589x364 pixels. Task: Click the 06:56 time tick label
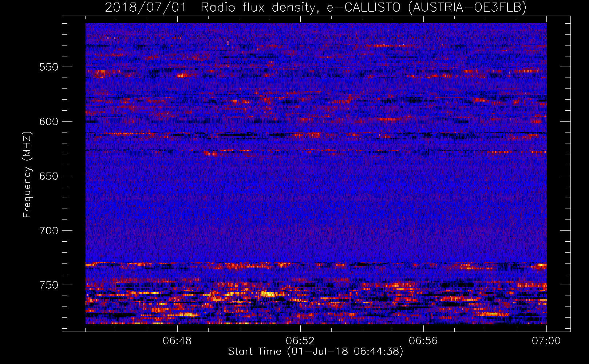point(423,341)
